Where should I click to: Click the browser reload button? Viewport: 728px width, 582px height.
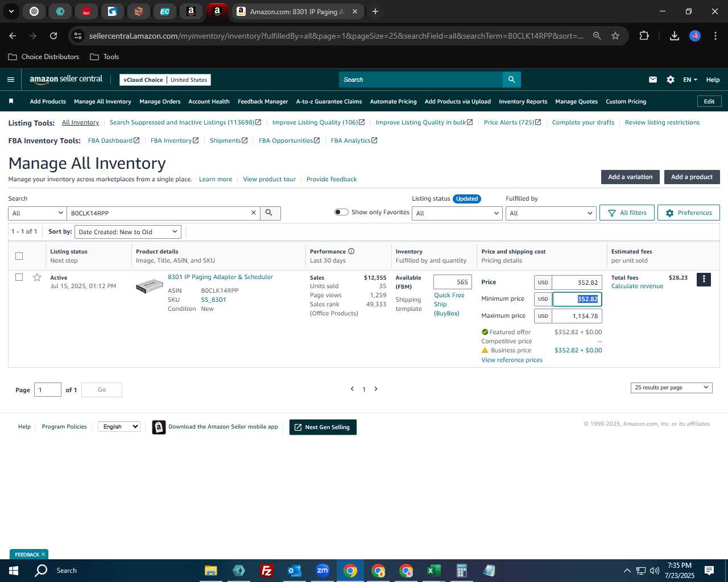click(53, 36)
